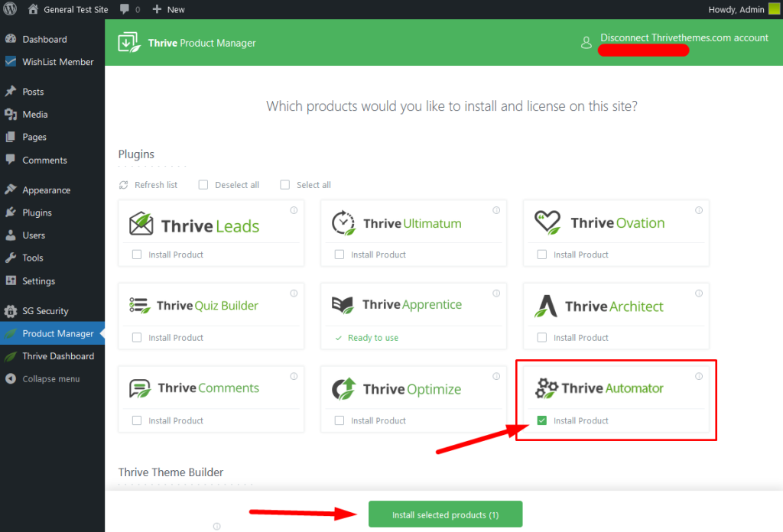
Task: Tick the Deselect all checkbox
Action: coord(203,185)
